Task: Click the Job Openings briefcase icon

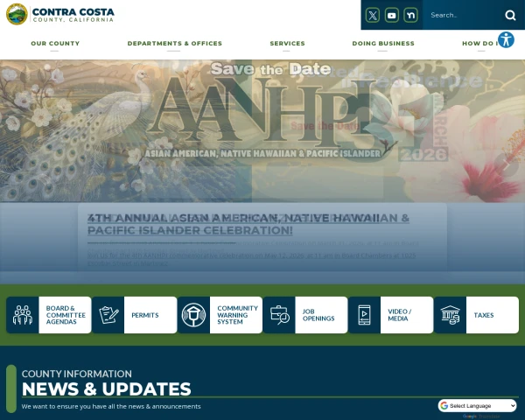Action: pyautogui.click(x=279, y=315)
